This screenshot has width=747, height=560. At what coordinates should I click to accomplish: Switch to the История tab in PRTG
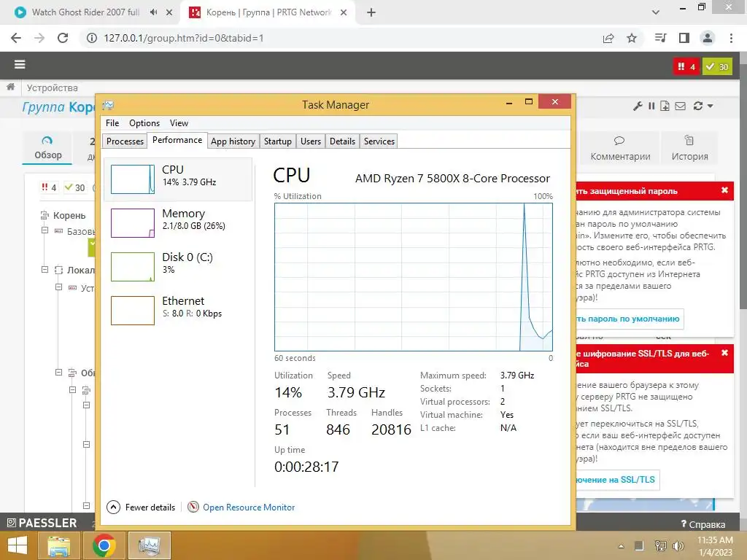[x=689, y=148]
